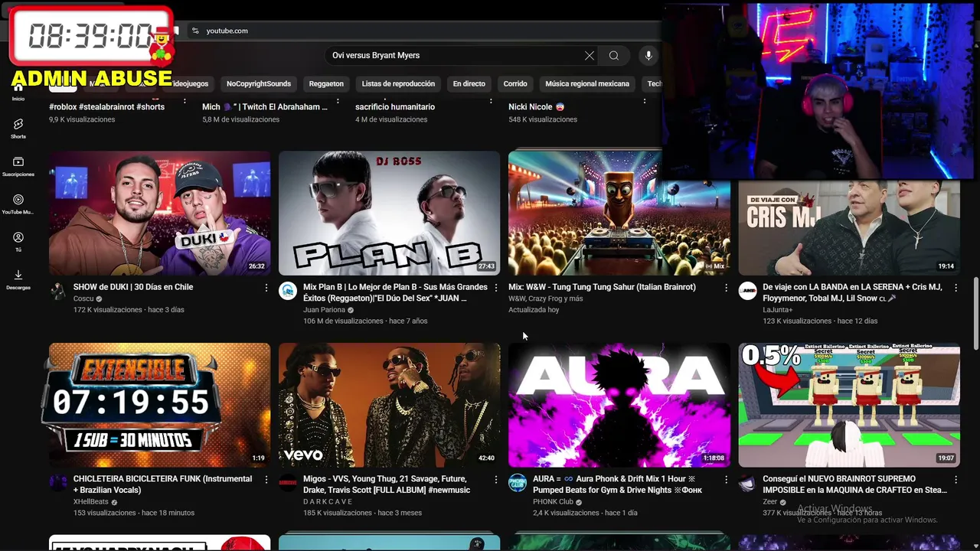
Task: Play Tung Tung Tung Sahur mix thumbnail
Action: coord(619,213)
